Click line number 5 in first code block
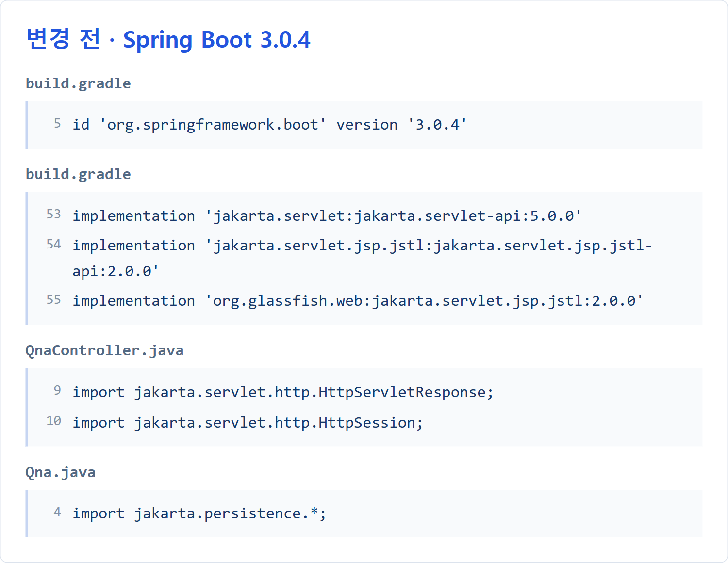728x563 pixels. coord(57,124)
